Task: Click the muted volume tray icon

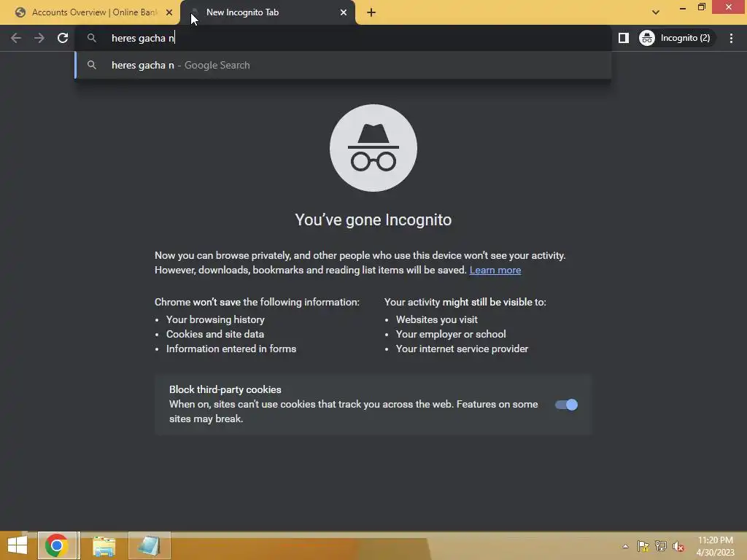Action: click(x=678, y=546)
